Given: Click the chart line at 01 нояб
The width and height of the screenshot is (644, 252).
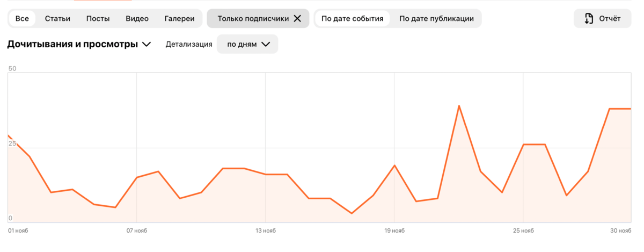Looking at the screenshot, I should [9, 136].
